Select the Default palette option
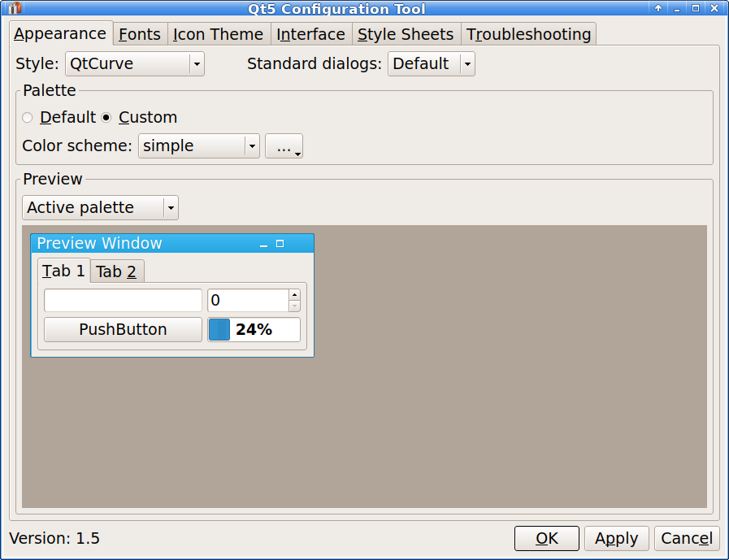 27,117
